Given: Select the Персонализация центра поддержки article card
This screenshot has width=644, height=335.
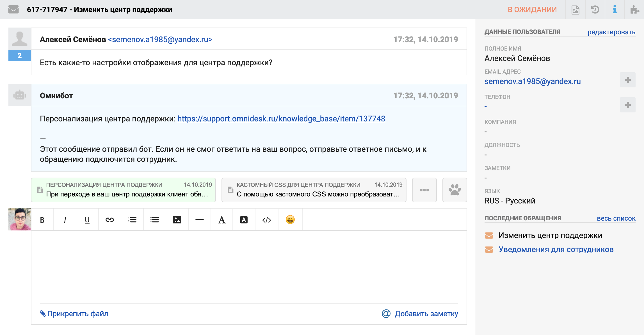Looking at the screenshot, I should coord(123,190).
